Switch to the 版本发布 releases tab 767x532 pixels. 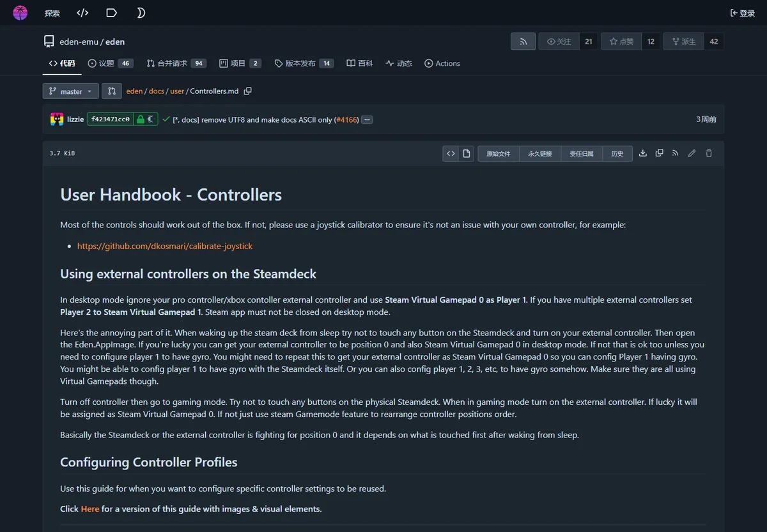[x=304, y=63]
